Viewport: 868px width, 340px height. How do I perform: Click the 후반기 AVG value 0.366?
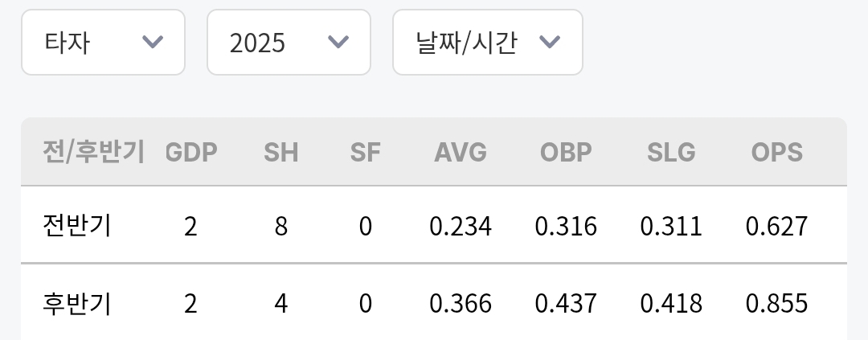(461, 304)
